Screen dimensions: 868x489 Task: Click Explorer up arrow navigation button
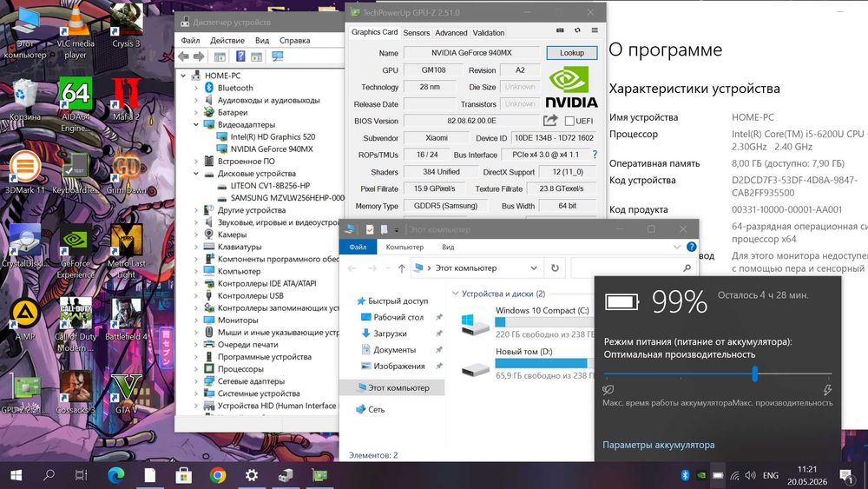coord(402,268)
